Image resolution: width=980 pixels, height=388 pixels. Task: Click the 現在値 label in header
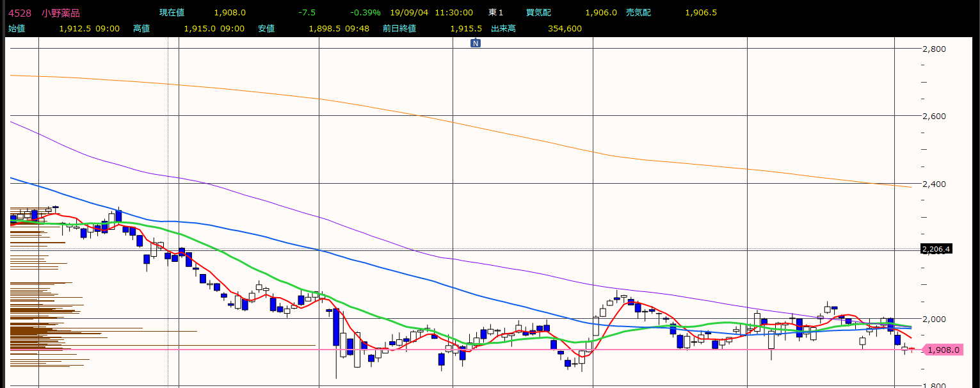point(172,13)
